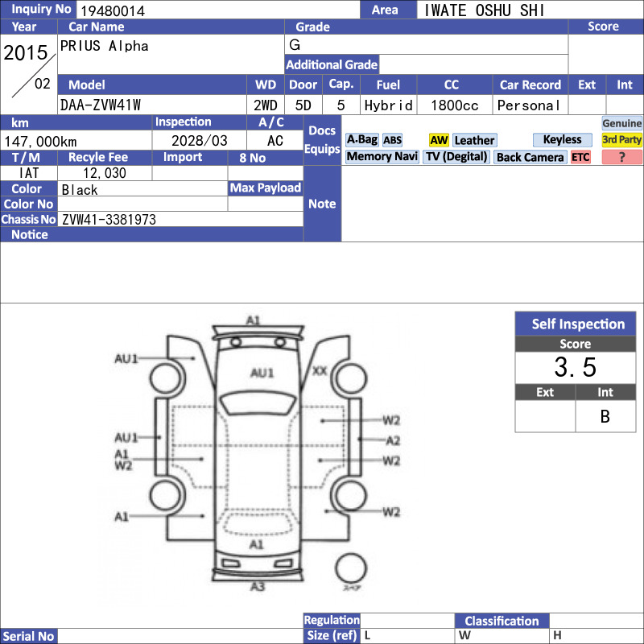Click the Note label
This screenshot has height=644, width=644.
click(322, 204)
